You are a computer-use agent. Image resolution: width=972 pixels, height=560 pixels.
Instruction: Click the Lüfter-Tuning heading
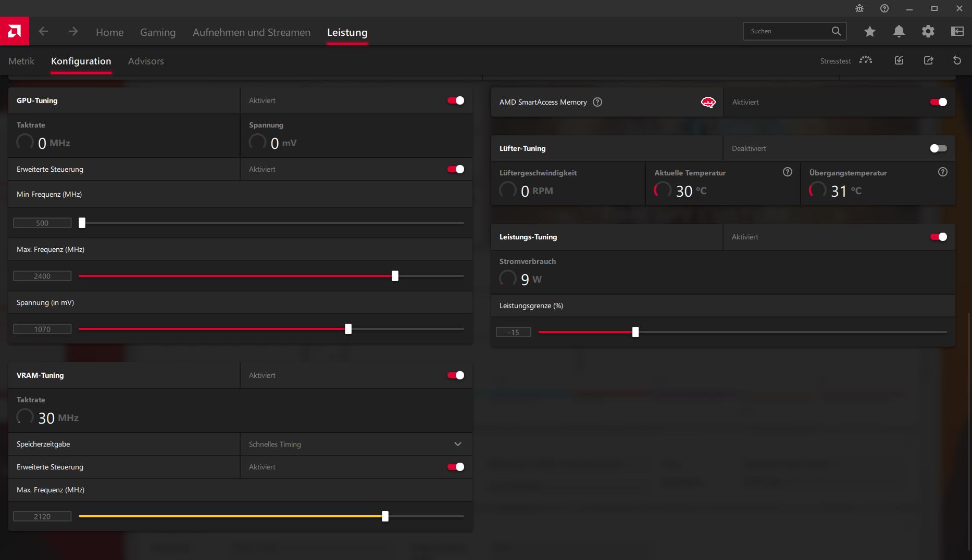click(x=522, y=148)
